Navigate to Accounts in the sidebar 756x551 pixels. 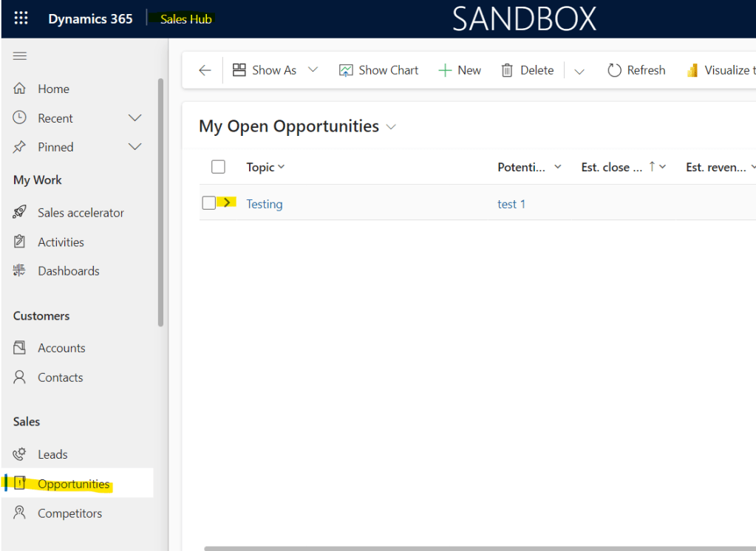[61, 348]
